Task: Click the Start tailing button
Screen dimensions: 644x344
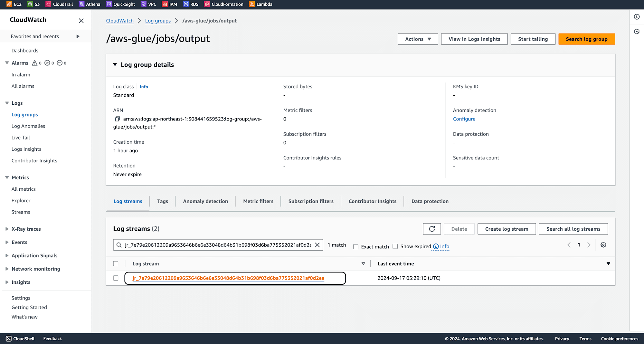Action: (x=533, y=39)
